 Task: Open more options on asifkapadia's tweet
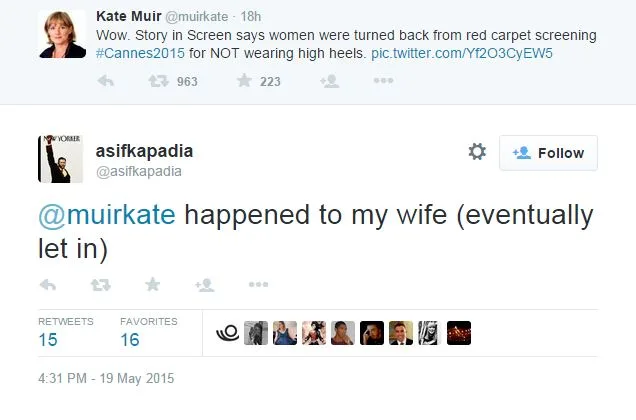[x=258, y=285]
